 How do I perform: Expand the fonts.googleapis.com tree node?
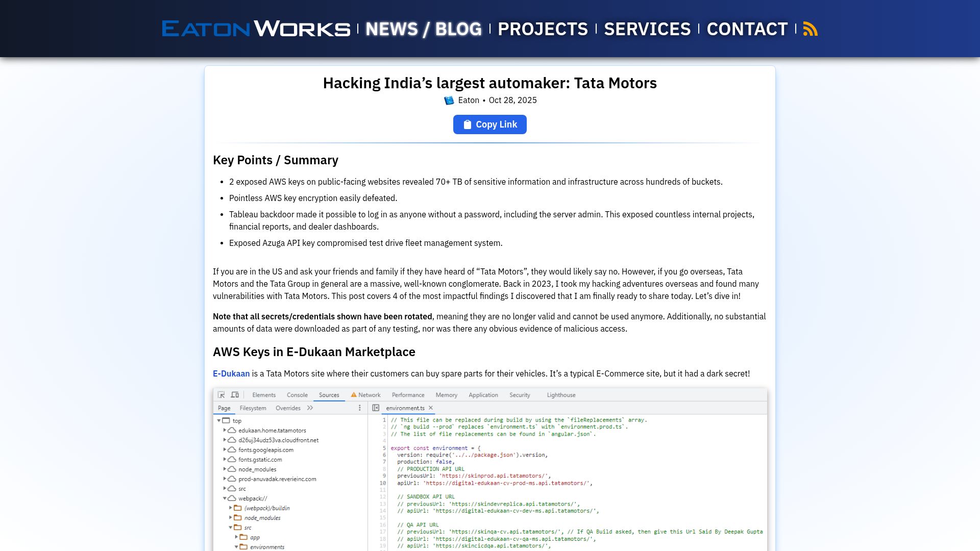[225, 450]
